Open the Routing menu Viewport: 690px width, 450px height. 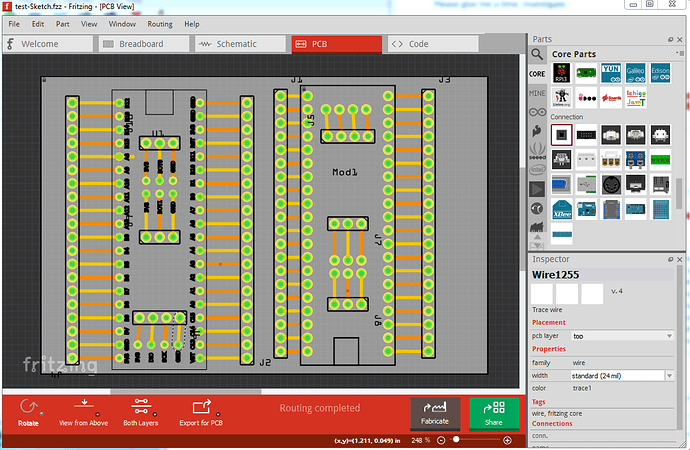pyautogui.click(x=160, y=24)
